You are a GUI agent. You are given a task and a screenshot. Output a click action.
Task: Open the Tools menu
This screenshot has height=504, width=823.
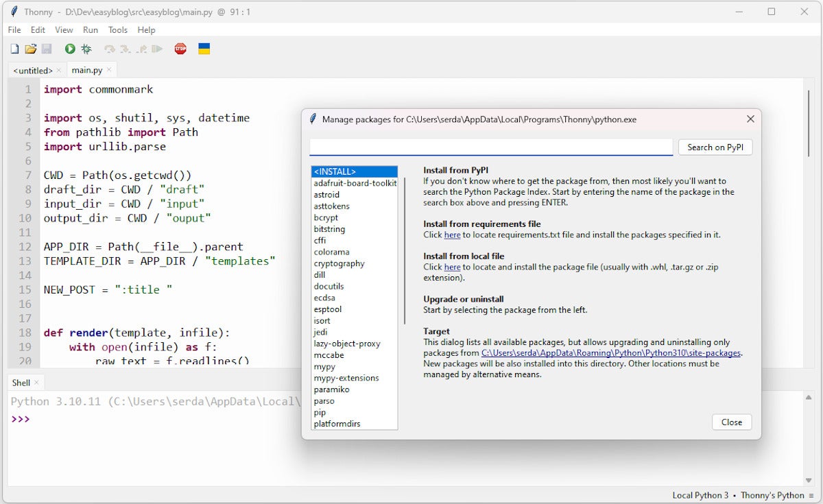(x=118, y=30)
